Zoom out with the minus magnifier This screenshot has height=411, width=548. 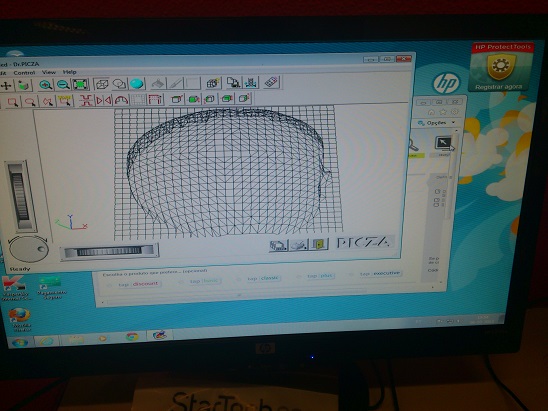(x=63, y=85)
